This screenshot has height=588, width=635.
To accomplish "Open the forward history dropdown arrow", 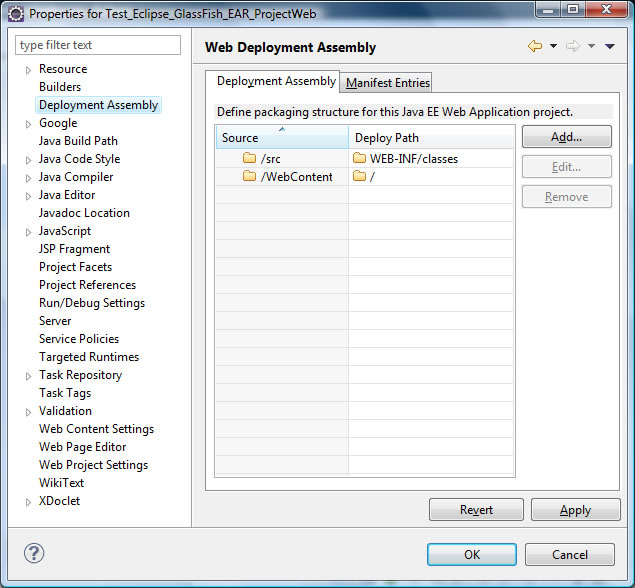I will (x=591, y=46).
